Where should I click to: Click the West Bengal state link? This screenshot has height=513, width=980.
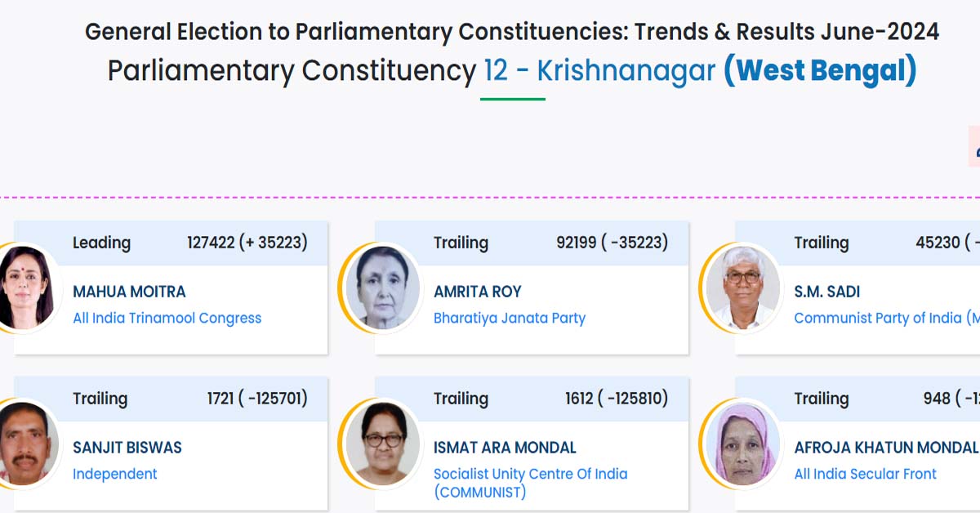pyautogui.click(x=820, y=71)
